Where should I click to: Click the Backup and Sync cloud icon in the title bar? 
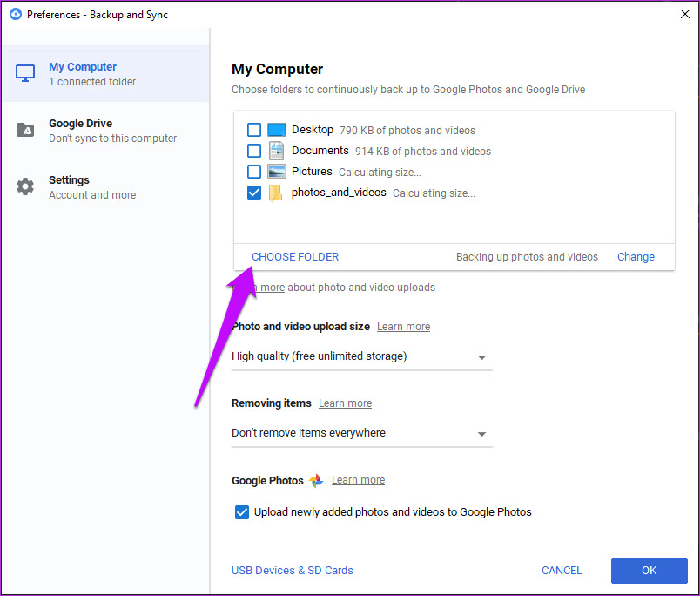pos(15,14)
